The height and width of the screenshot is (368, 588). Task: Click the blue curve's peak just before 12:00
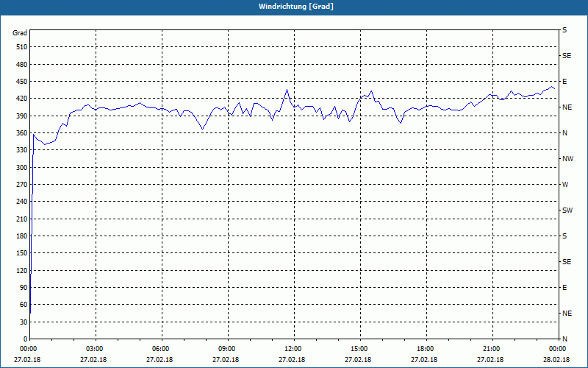point(287,89)
